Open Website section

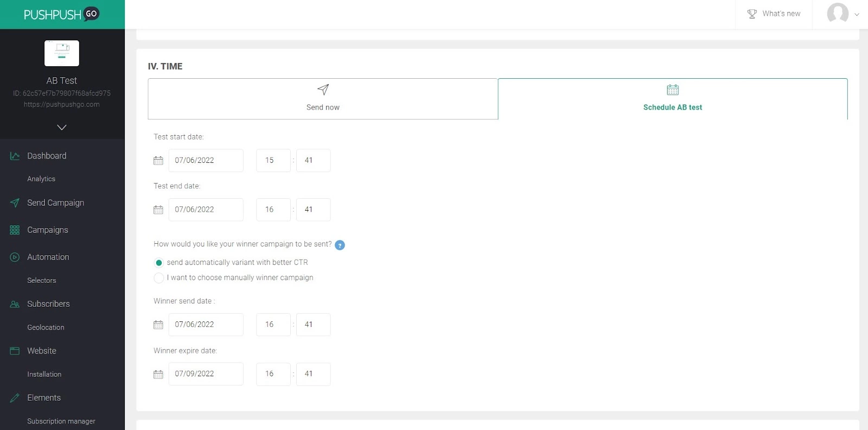click(x=42, y=351)
